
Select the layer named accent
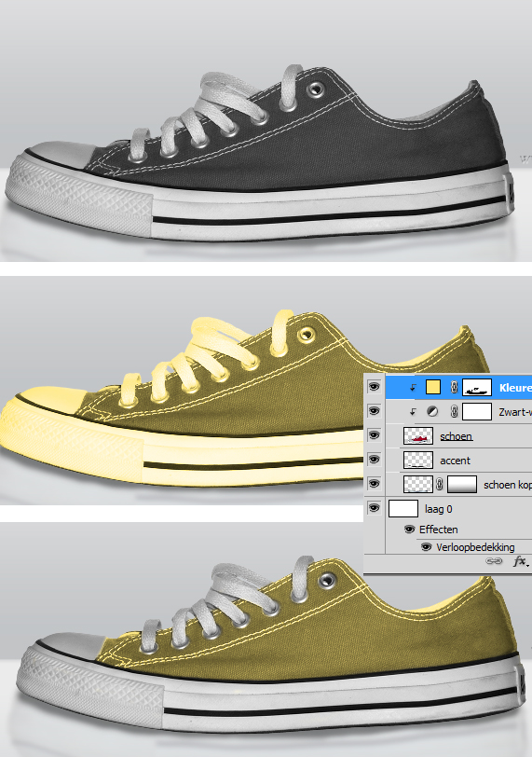pos(455,461)
